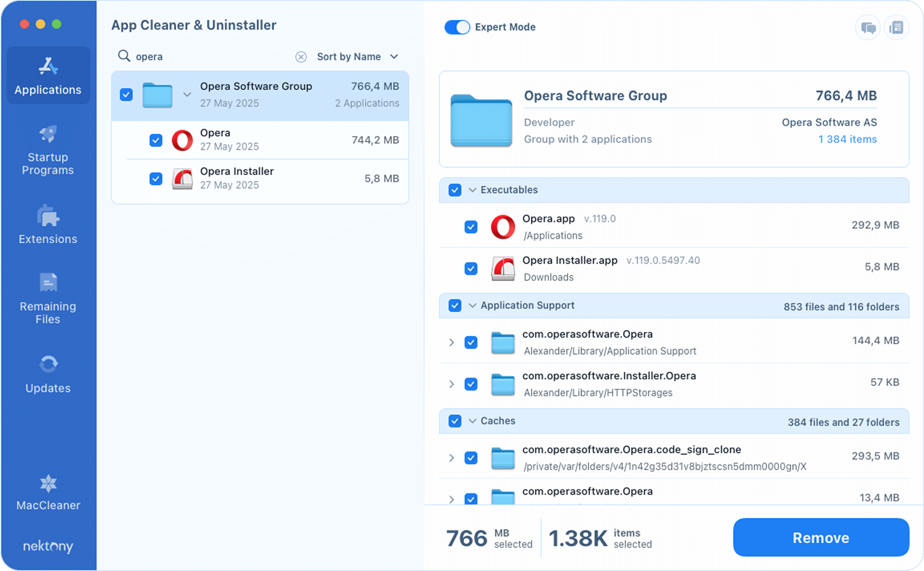The height and width of the screenshot is (571, 924).
Task: Uncheck the Opera app checkbox in list
Action: point(156,140)
